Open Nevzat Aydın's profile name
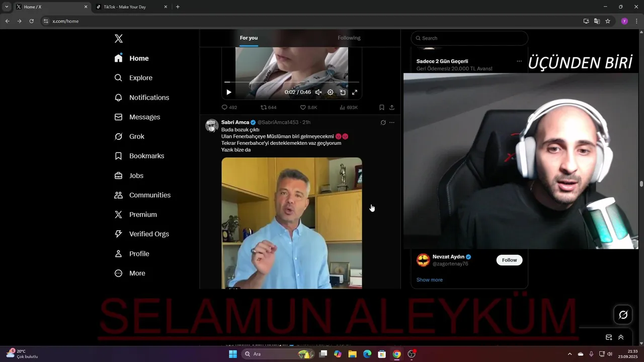The width and height of the screenshot is (644, 362). 448,256
